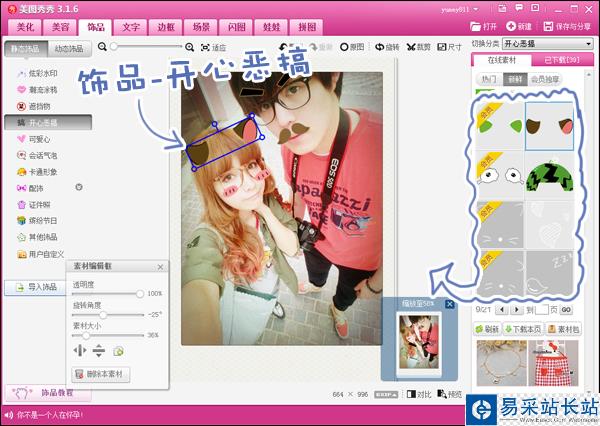Click the feedback chat icon in title bar

519,8
